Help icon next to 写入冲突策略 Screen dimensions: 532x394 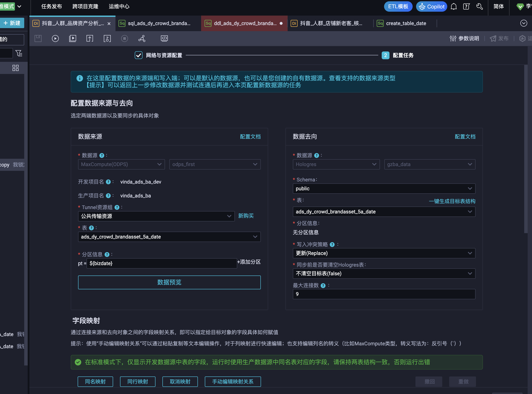tap(332, 245)
